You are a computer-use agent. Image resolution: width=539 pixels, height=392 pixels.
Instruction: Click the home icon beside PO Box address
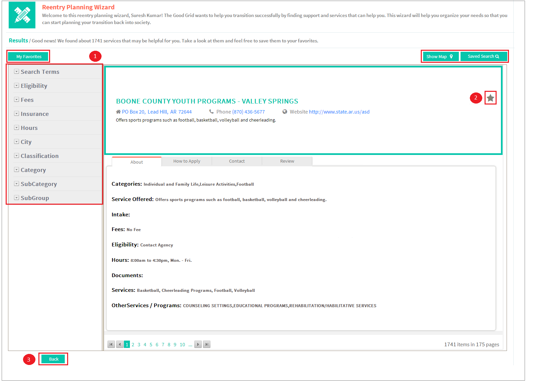[x=118, y=112]
